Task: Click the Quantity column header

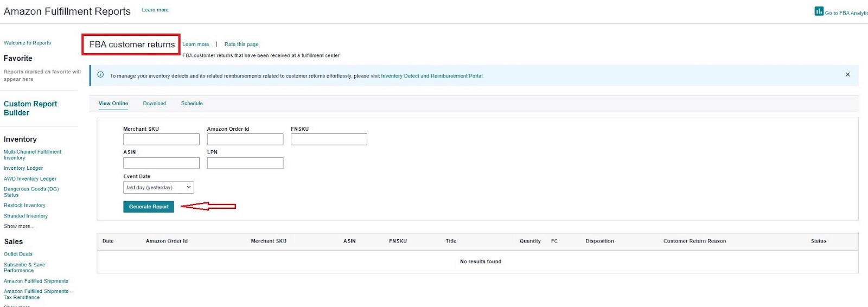Action: [x=530, y=241]
